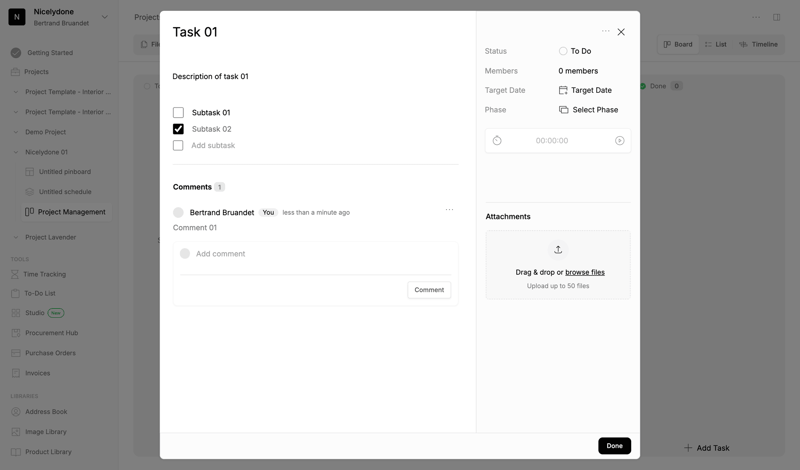Viewport: 800px width, 470px height.
Task: Click the Nicelydone workspace logo
Action: click(x=17, y=17)
